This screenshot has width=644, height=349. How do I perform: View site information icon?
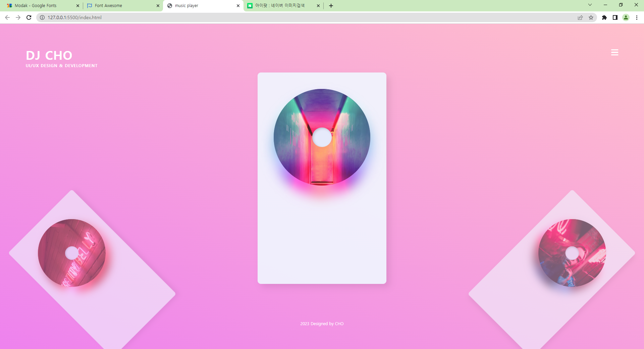pos(42,17)
